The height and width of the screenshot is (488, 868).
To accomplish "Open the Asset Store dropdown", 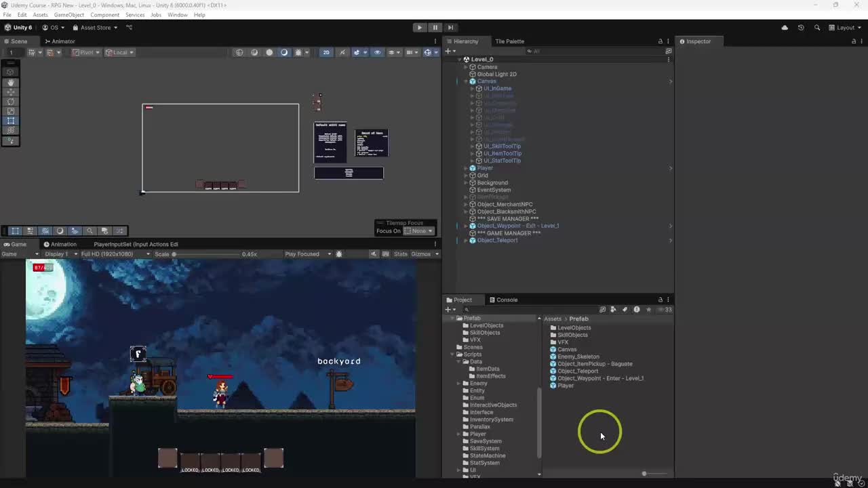I will click(96, 28).
